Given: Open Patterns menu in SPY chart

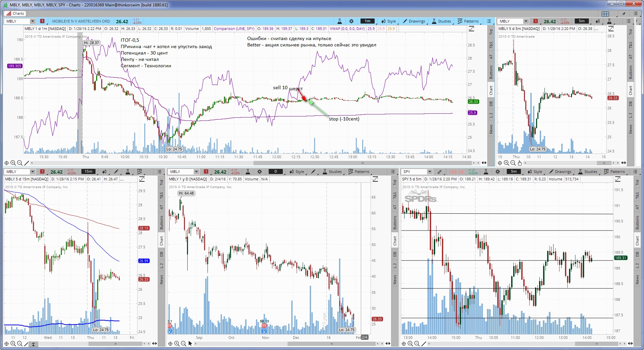Looking at the screenshot, I should pos(614,172).
